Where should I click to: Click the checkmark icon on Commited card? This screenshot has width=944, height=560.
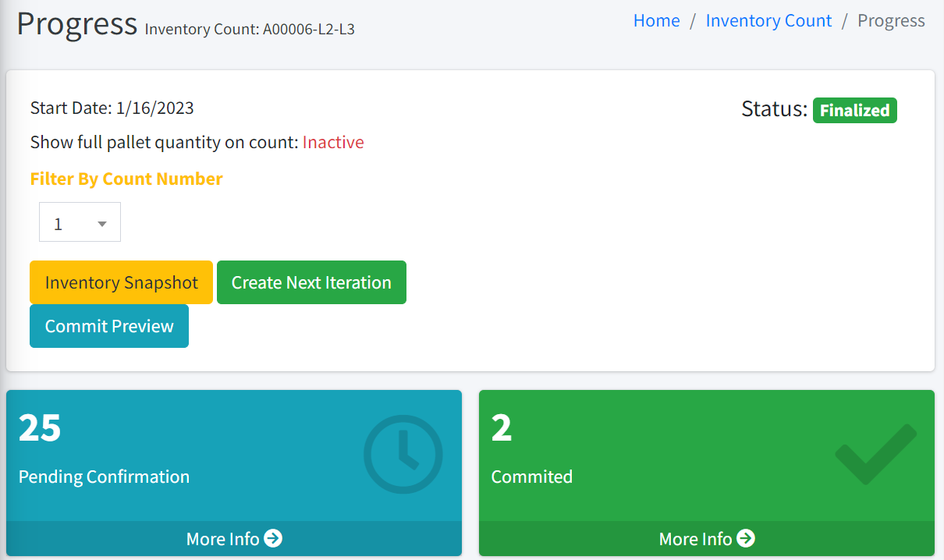[875, 454]
